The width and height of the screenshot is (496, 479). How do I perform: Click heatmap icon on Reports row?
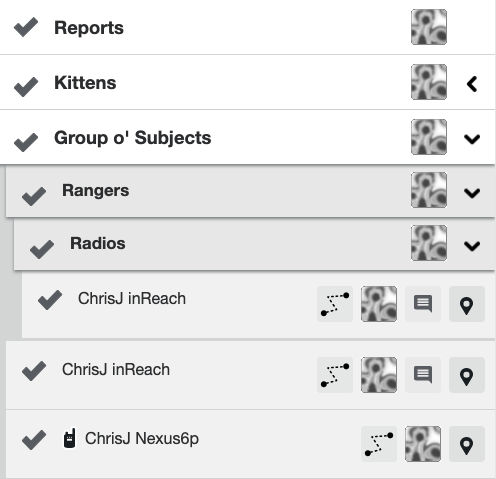(x=429, y=27)
